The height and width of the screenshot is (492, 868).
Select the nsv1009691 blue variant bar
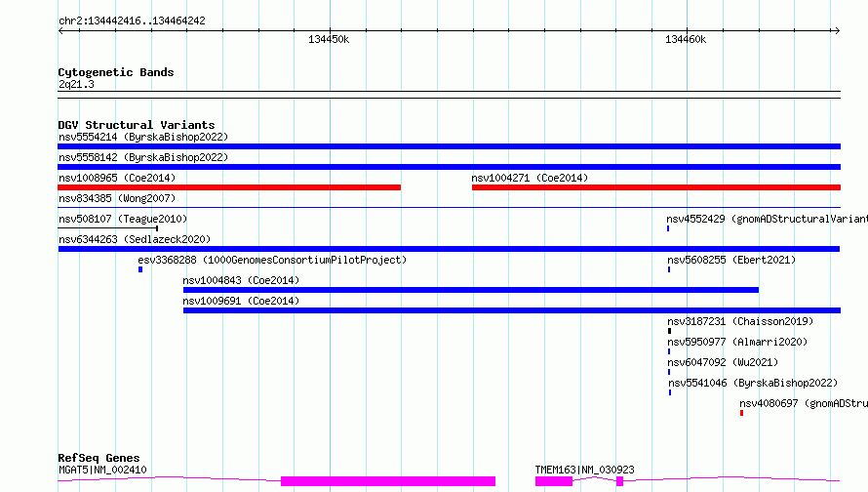[512, 310]
